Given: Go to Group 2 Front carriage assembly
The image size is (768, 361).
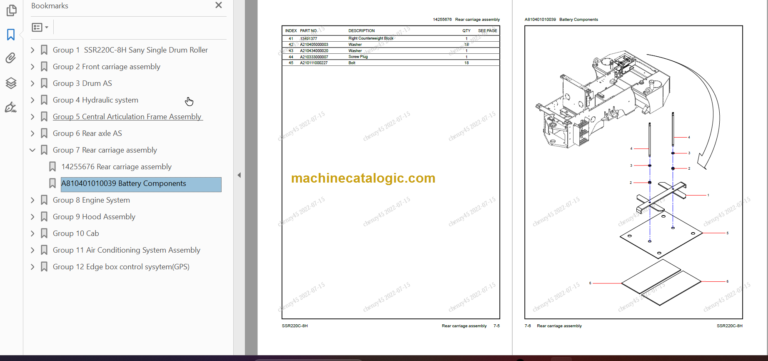Looking at the screenshot, I should coord(106,67).
